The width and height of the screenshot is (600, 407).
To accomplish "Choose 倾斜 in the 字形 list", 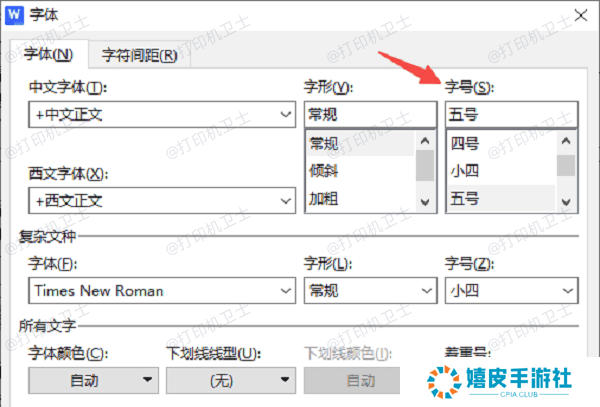I will click(360, 170).
